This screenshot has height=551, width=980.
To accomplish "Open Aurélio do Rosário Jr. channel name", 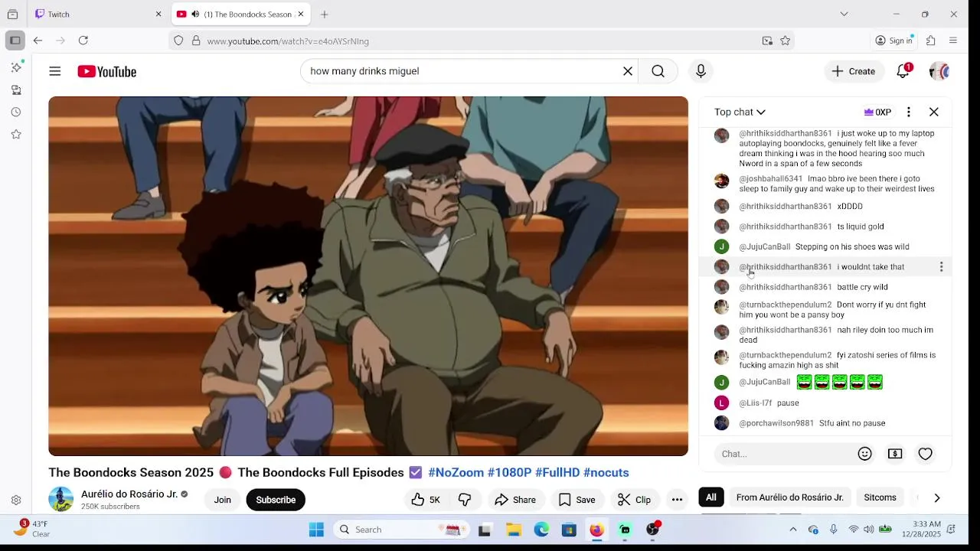I will [129, 494].
